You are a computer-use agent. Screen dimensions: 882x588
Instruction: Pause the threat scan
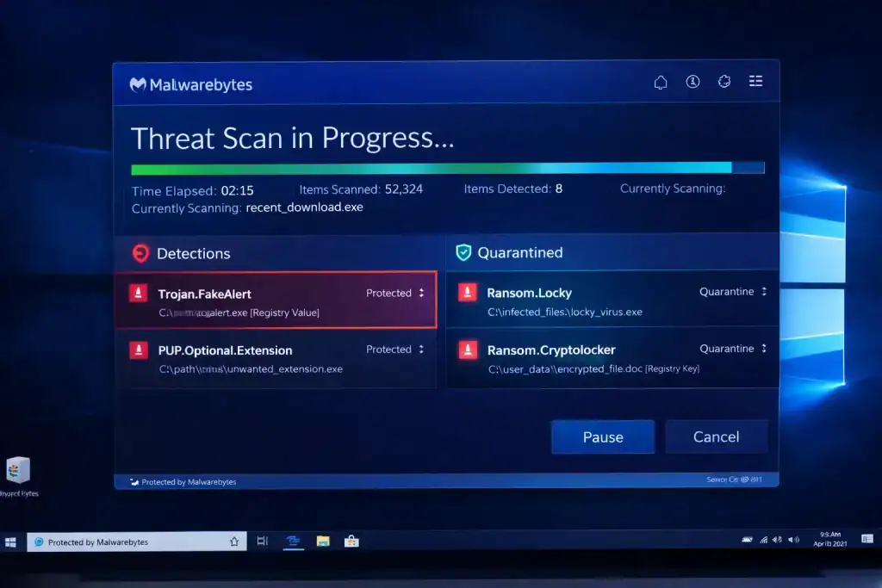(x=602, y=436)
